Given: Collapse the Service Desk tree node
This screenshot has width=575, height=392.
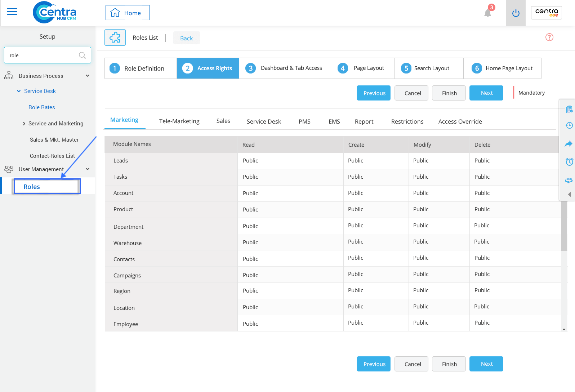Looking at the screenshot, I should click(19, 91).
